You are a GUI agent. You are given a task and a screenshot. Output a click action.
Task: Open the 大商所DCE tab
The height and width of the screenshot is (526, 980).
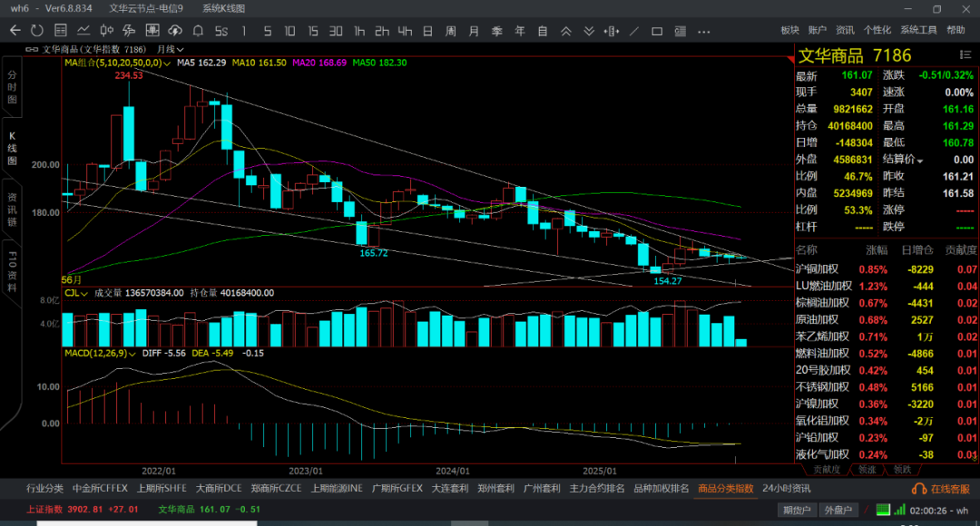coord(219,489)
